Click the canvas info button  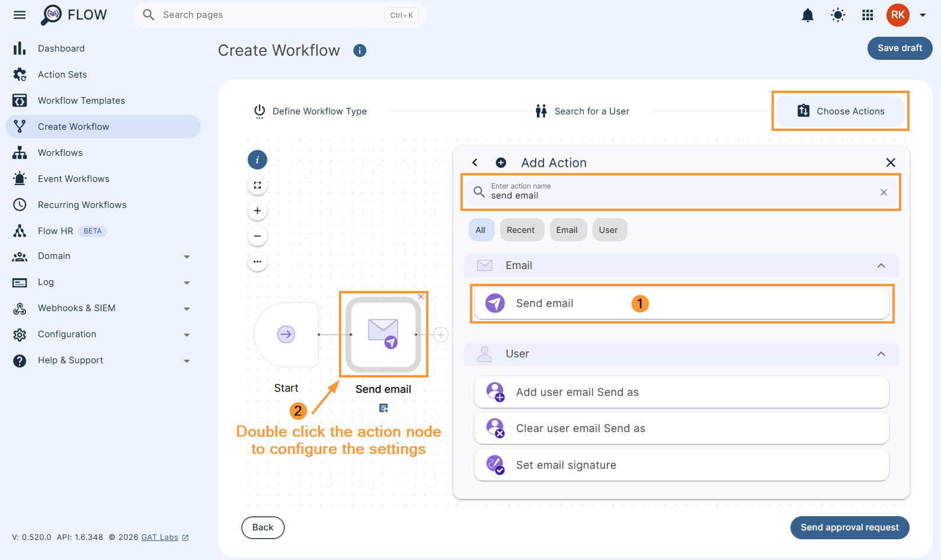257,160
